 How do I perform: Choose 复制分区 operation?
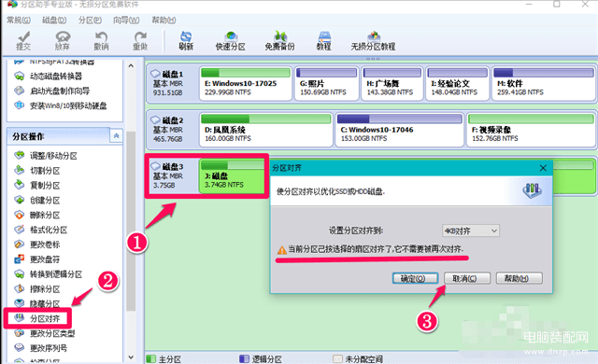coord(37,185)
